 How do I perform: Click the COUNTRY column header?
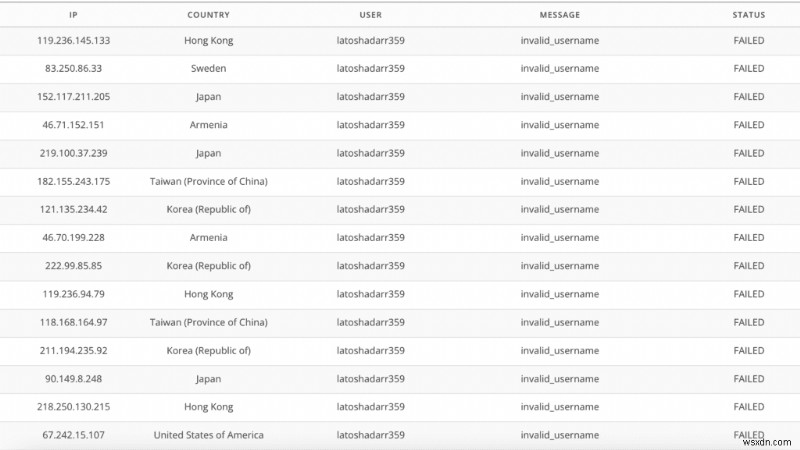point(208,15)
